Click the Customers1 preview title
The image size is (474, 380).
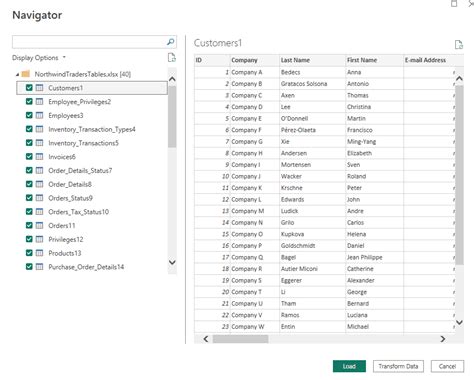pos(218,43)
